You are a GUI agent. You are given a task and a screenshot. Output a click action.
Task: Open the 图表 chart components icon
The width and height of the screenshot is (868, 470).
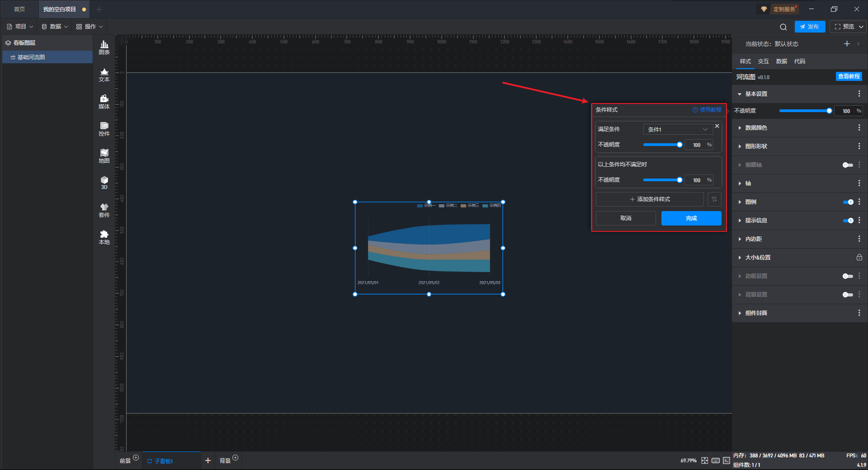coord(104,47)
